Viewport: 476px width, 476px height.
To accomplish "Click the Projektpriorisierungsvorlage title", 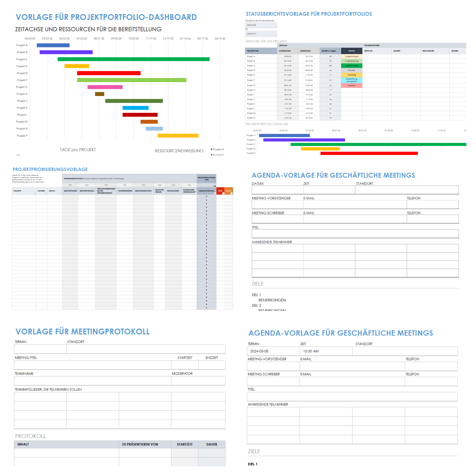I will coord(50,169).
